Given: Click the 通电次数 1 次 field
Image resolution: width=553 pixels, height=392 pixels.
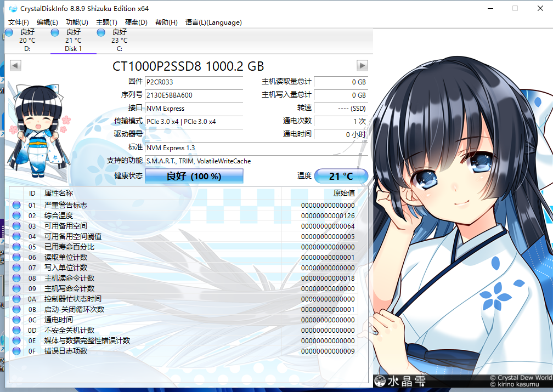Looking at the screenshot, I should tap(341, 122).
